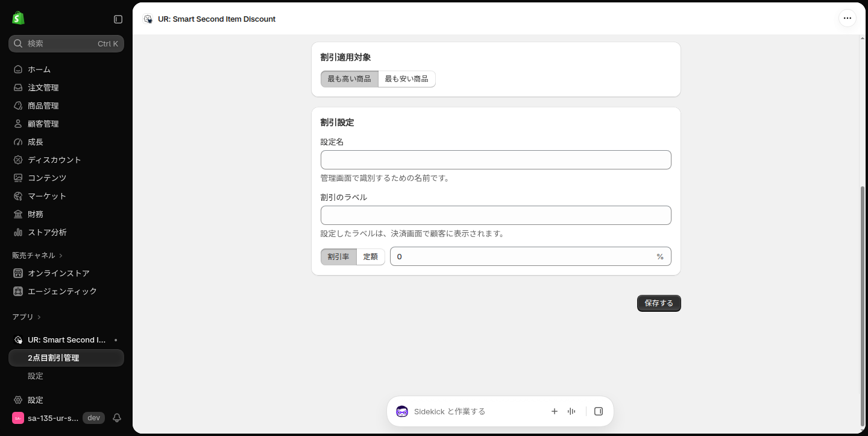Image resolution: width=868 pixels, height=436 pixels.
Task: Open the エージェンティック channel icon
Action: [18, 291]
